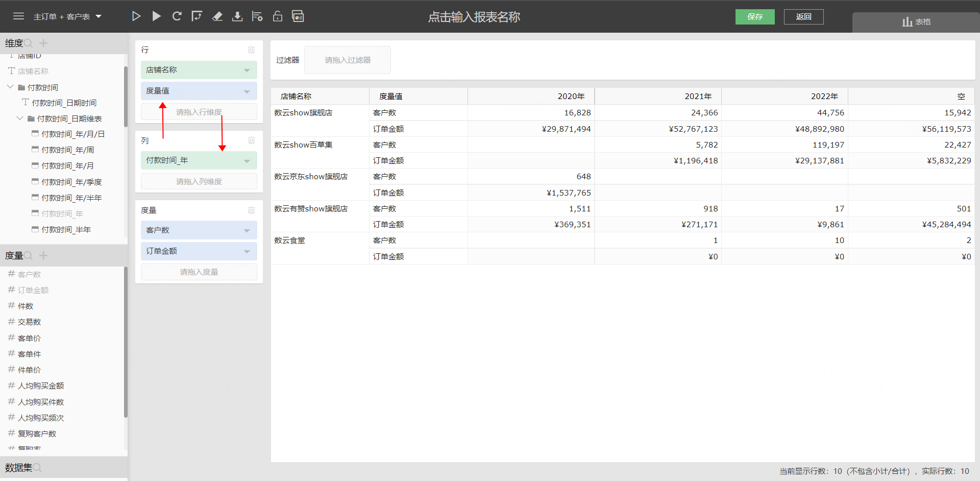
Task: Click the eraser clear icon
Action: (217, 16)
